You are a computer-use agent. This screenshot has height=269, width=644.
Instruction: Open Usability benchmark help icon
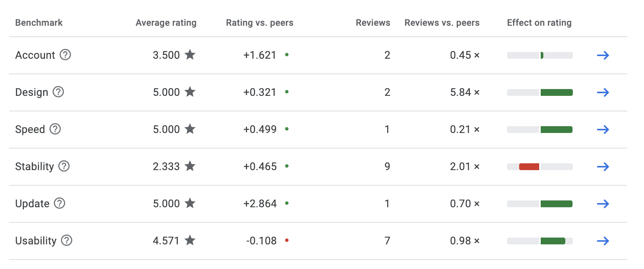pyautogui.click(x=67, y=241)
